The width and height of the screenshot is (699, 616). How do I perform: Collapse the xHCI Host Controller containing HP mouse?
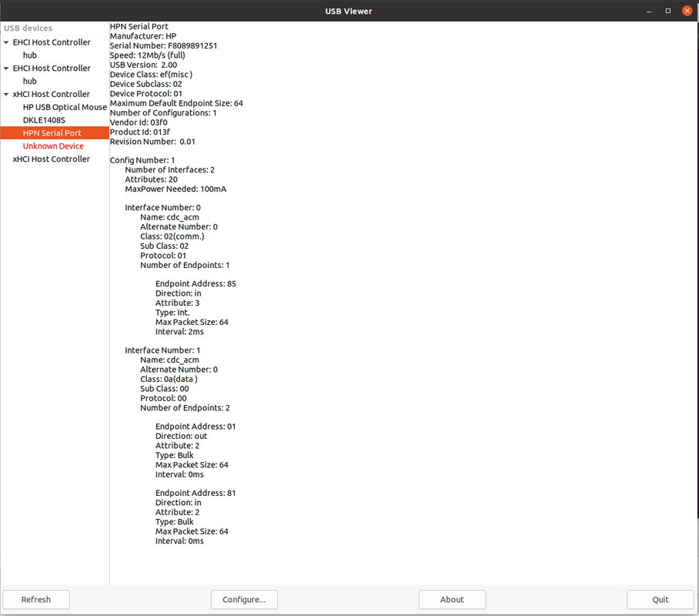click(6, 94)
